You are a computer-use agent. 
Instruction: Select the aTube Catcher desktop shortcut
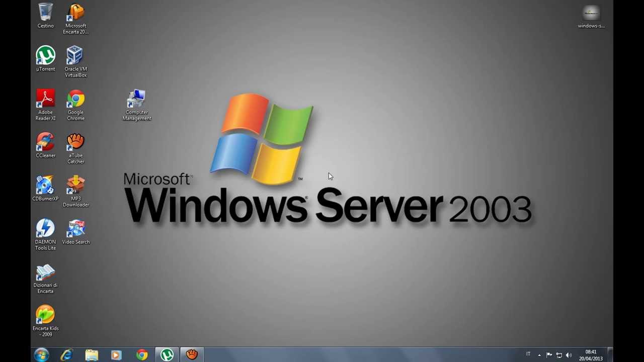coord(75,148)
